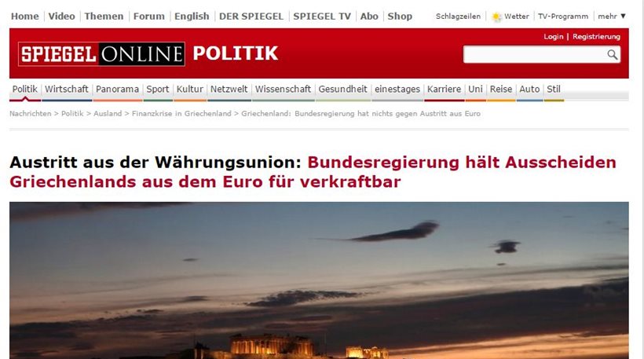Click 'Finanzkrise in Griechenland' breadcrumb
Image resolution: width=644 pixels, height=359 pixels.
point(181,113)
